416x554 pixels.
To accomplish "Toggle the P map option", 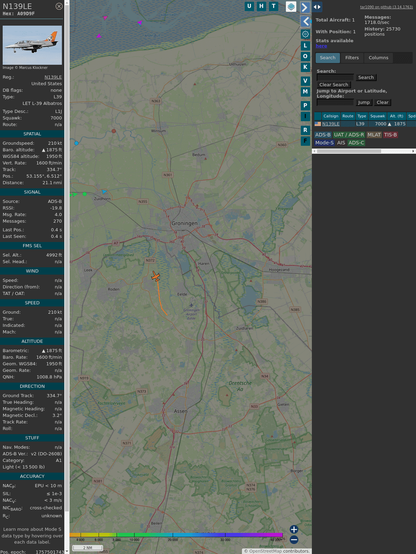I will click(x=305, y=105).
